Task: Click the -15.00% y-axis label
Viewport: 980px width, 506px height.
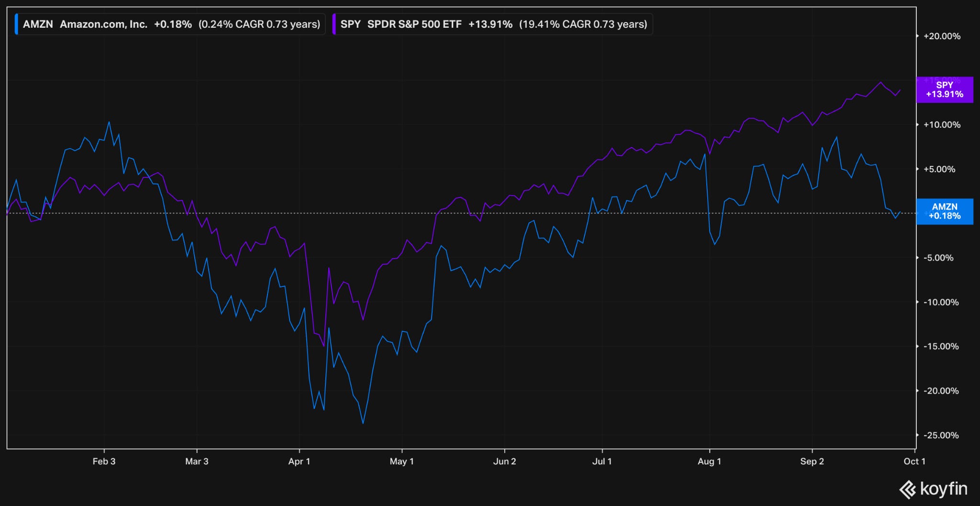Action: coord(941,346)
